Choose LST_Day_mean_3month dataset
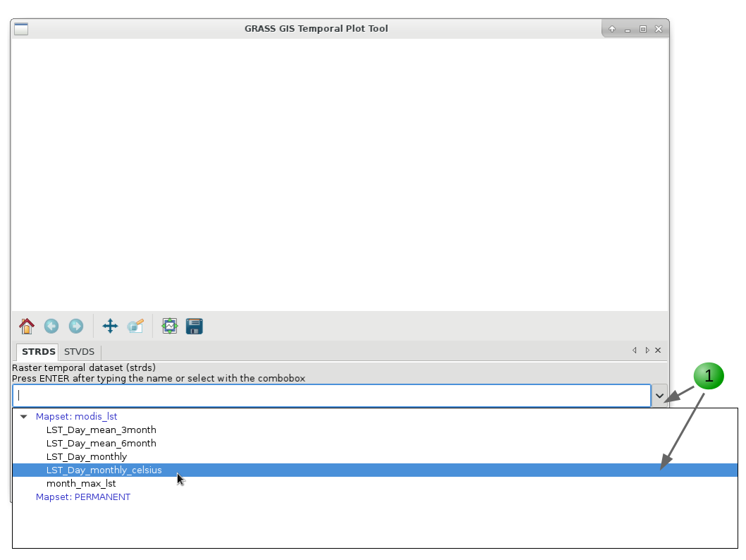Screen dimensions: 746x560 click(102, 430)
